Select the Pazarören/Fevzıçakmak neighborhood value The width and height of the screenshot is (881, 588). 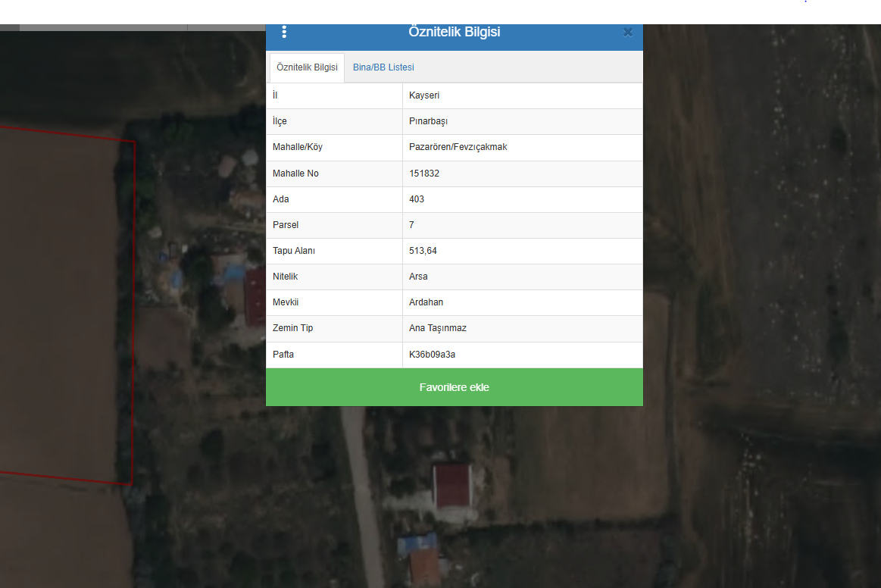[x=458, y=147]
